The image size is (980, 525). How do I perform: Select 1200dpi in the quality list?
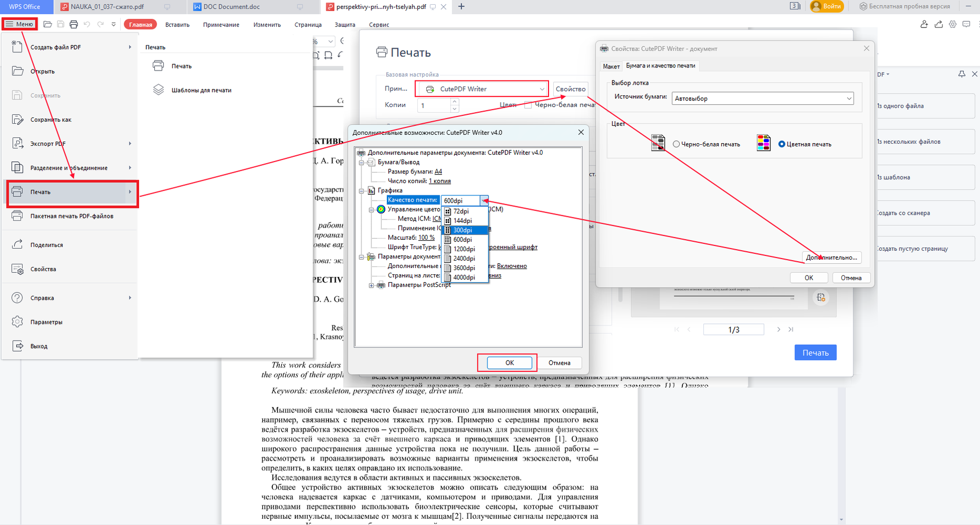tap(465, 249)
